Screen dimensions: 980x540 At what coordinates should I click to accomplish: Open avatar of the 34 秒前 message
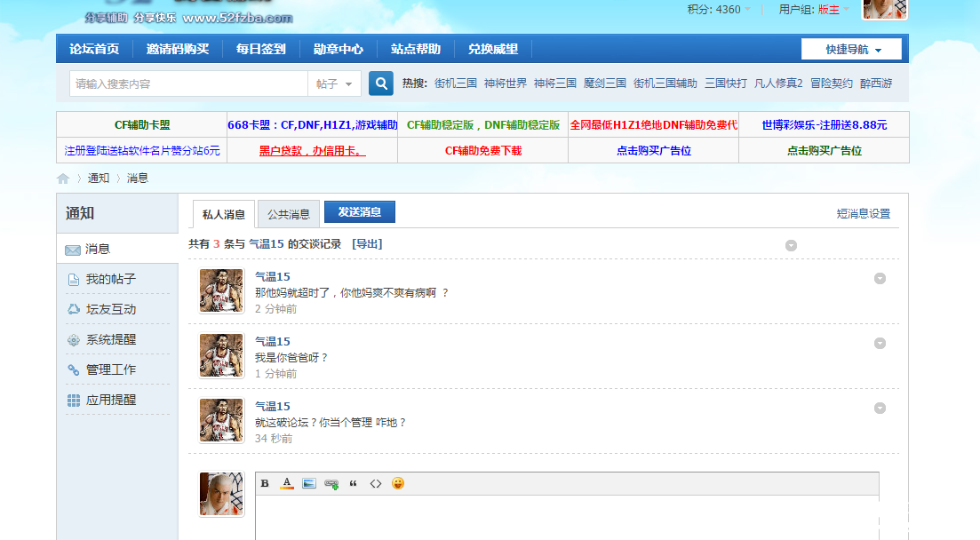coord(221,420)
